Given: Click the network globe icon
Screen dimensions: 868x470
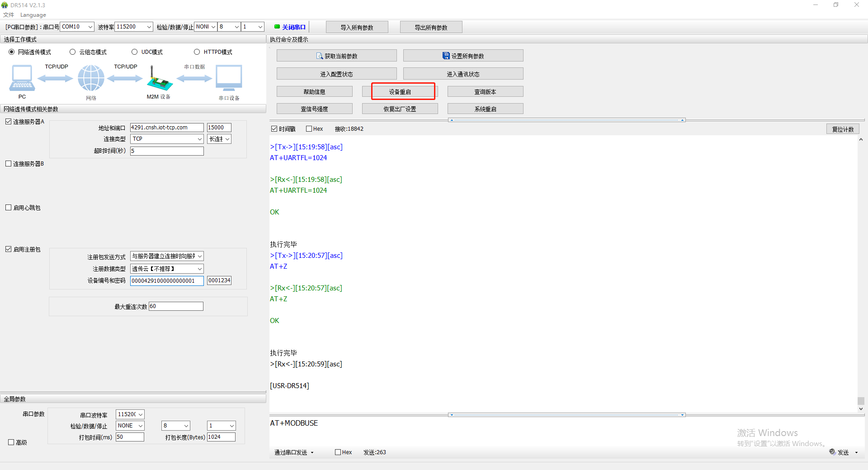Looking at the screenshot, I should click(x=91, y=78).
